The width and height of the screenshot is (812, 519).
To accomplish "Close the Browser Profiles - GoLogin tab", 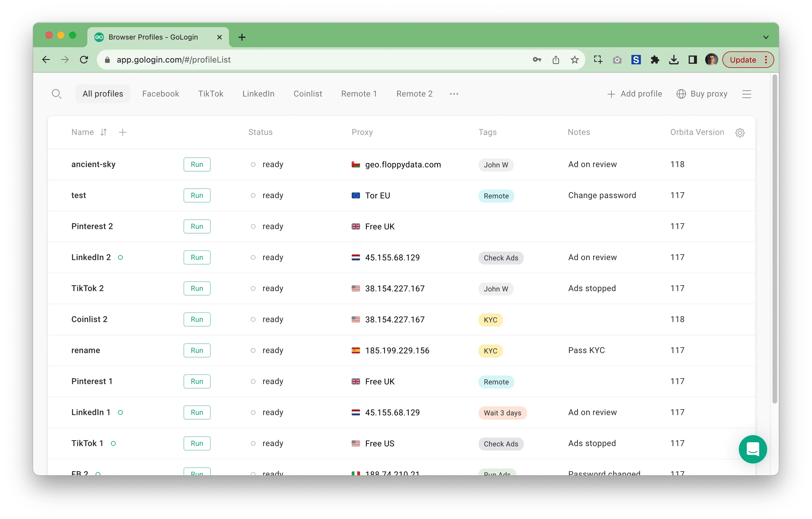I will click(x=220, y=37).
